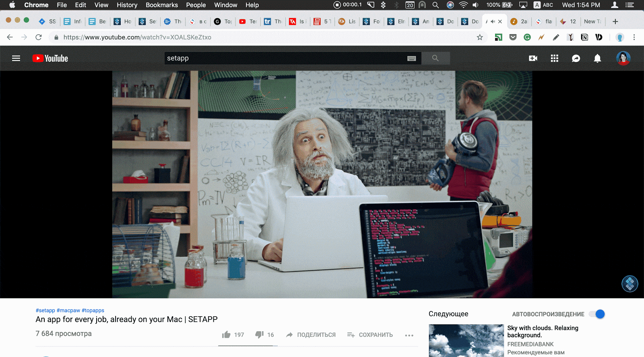Open more actions three-dot menu under video

(409, 335)
